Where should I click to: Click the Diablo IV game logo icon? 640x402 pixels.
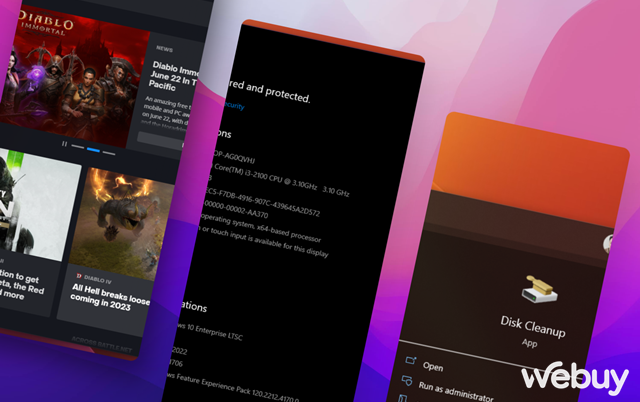76,272
